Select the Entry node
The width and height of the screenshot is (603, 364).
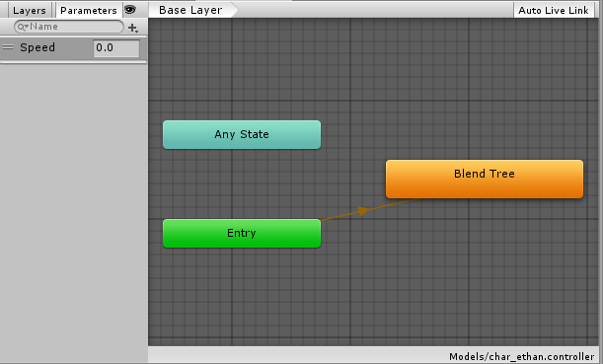pos(242,234)
